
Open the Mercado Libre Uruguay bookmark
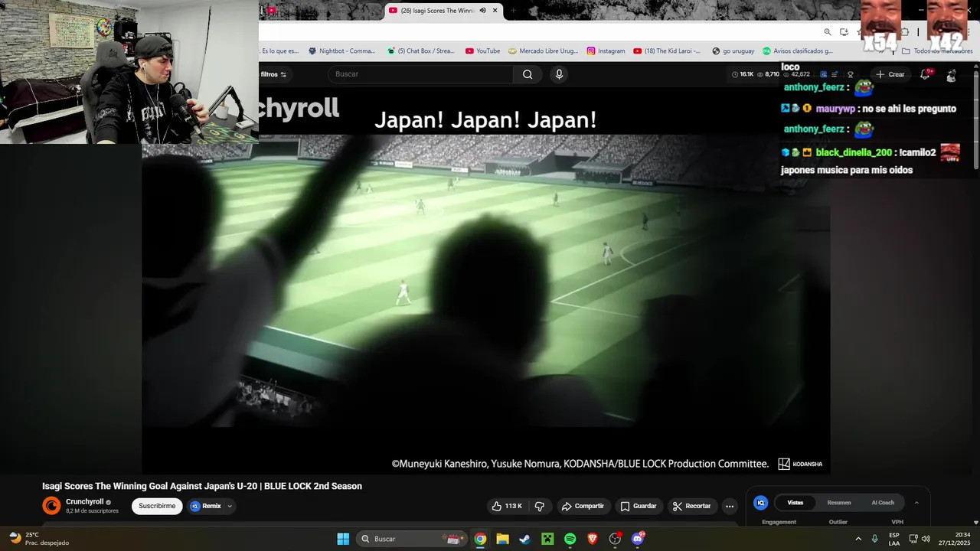coord(544,51)
